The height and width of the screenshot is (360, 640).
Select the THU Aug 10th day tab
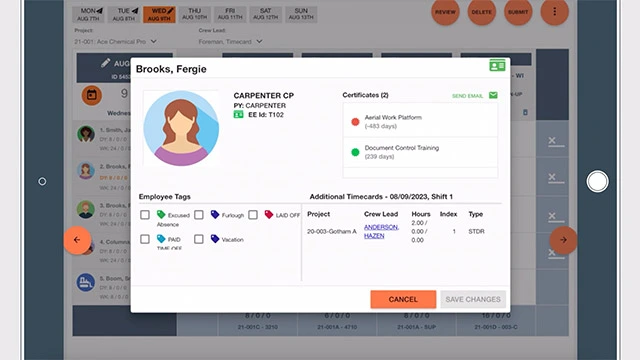(194, 14)
